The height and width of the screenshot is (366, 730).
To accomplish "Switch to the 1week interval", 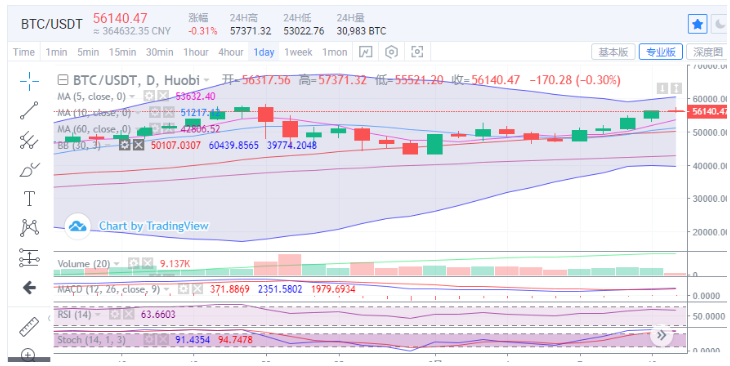I will [298, 52].
